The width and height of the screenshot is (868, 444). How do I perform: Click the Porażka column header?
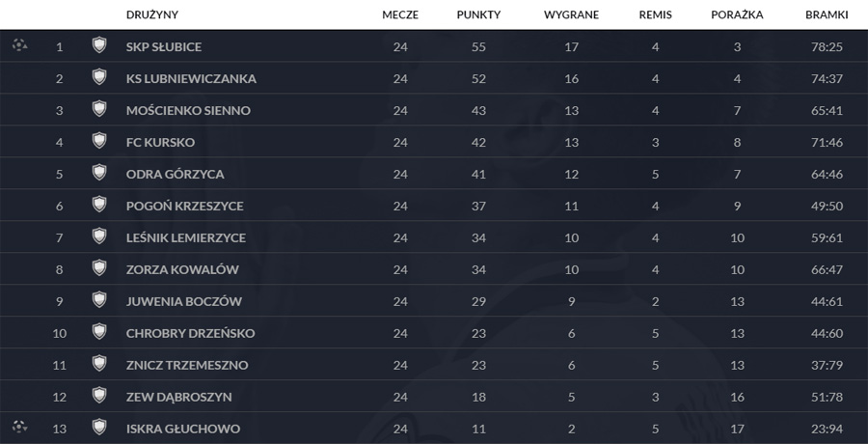(x=737, y=15)
